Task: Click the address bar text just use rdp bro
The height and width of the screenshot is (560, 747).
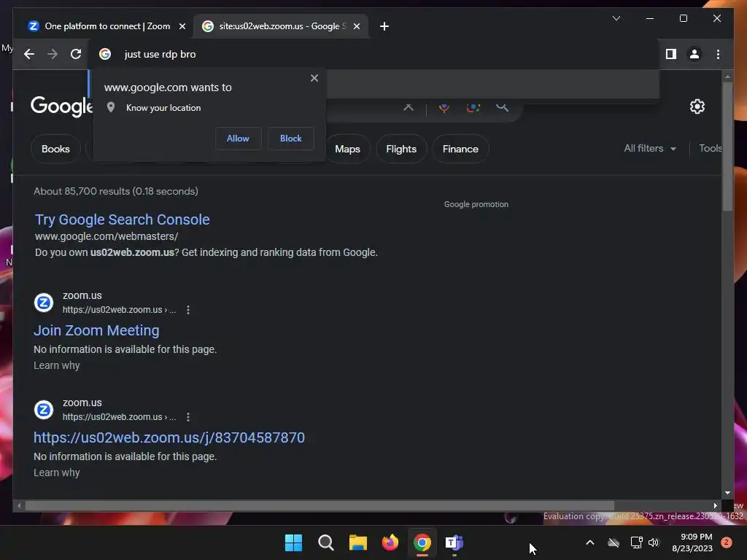Action: click(160, 54)
